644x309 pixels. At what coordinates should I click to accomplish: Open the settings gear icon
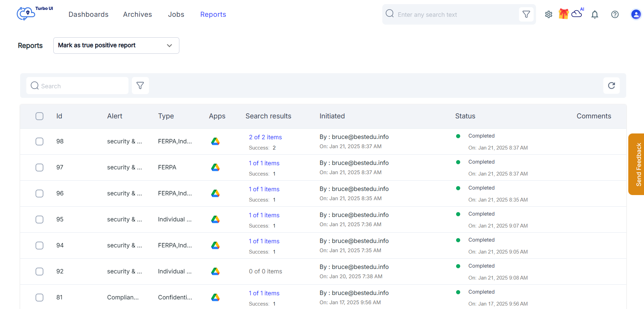[548, 14]
